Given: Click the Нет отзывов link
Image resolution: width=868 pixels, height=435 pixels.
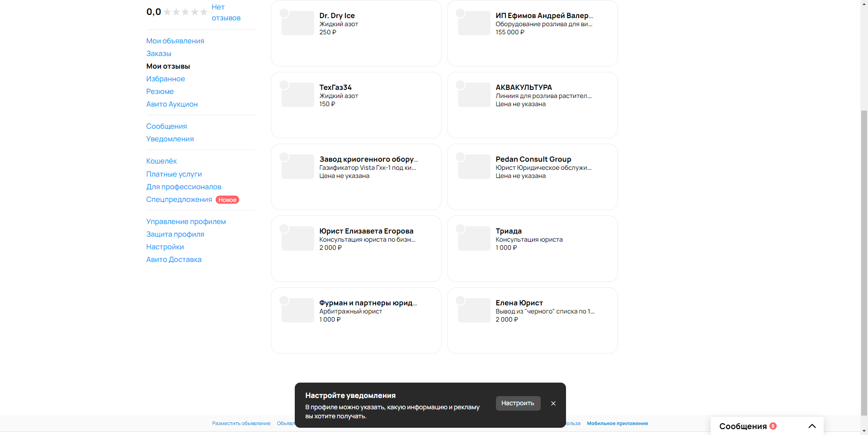Looking at the screenshot, I should 226,13.
